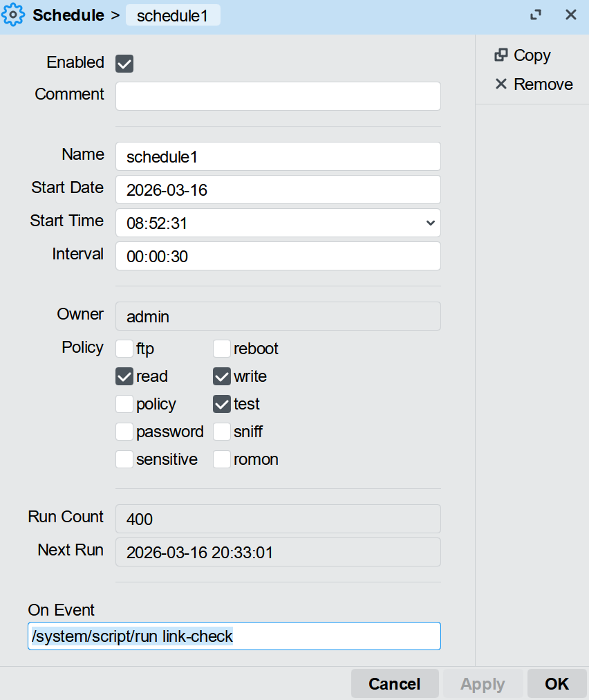
Task: Click the Schedule gear icon
Action: pyautogui.click(x=14, y=15)
